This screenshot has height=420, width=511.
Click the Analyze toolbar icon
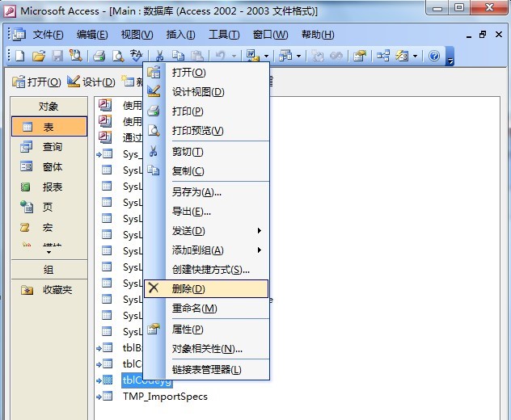pyautogui.click(x=285, y=56)
